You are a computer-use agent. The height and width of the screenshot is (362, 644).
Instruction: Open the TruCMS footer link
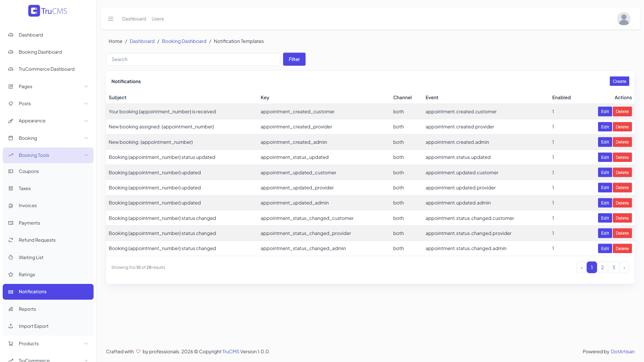231,352
